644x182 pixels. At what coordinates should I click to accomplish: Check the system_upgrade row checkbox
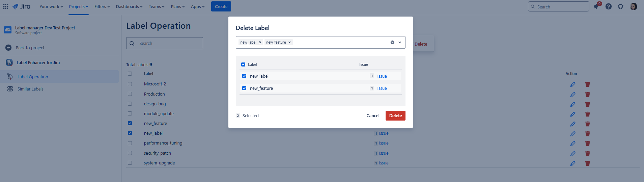click(130, 163)
